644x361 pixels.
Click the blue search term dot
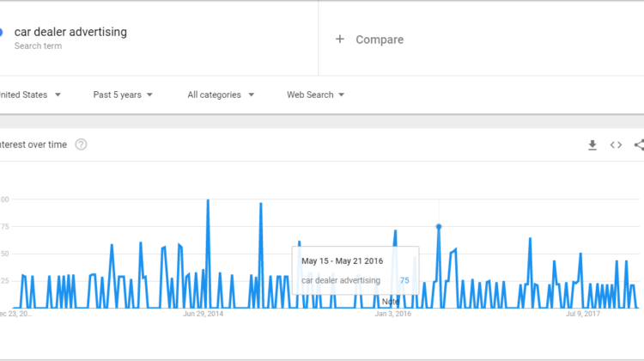[1, 33]
